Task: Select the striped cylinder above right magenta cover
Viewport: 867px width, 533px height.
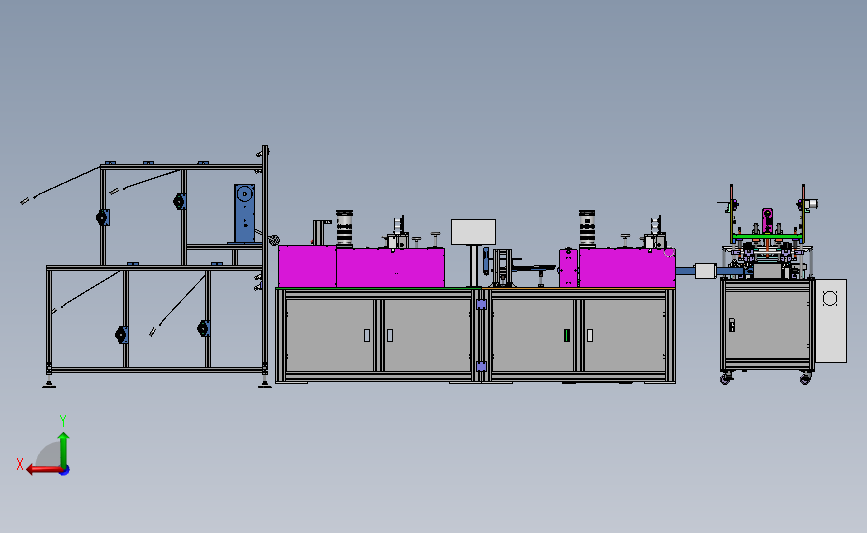Action: (x=587, y=228)
